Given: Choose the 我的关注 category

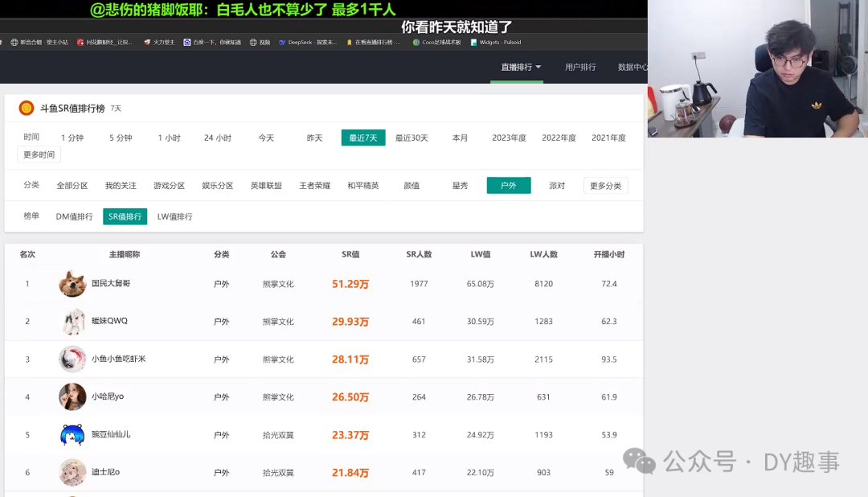Looking at the screenshot, I should click(x=121, y=186).
